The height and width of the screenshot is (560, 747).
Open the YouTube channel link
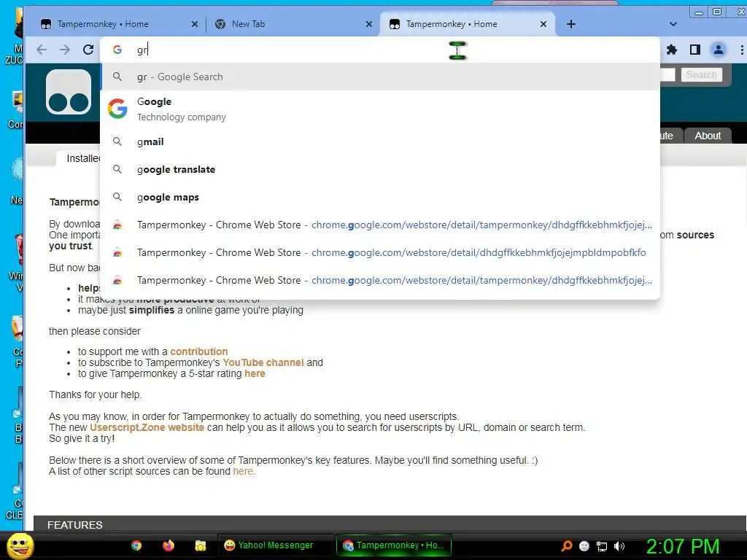(x=263, y=362)
